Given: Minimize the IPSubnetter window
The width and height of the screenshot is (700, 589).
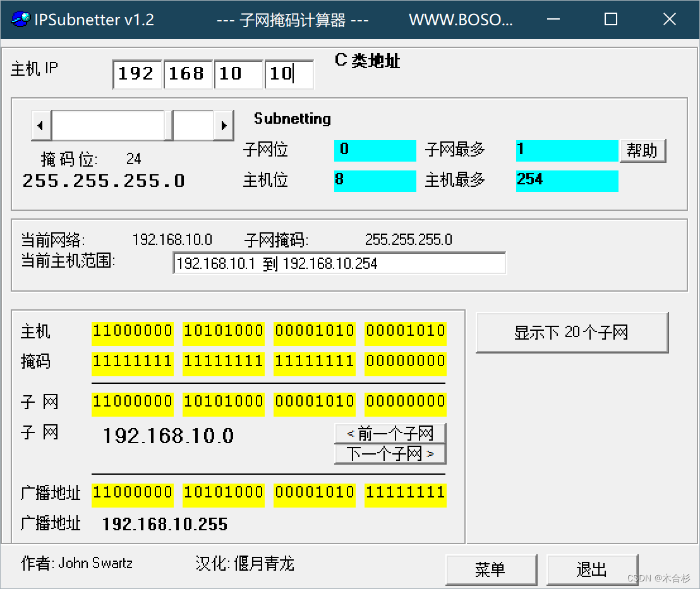Looking at the screenshot, I should pyautogui.click(x=553, y=19).
